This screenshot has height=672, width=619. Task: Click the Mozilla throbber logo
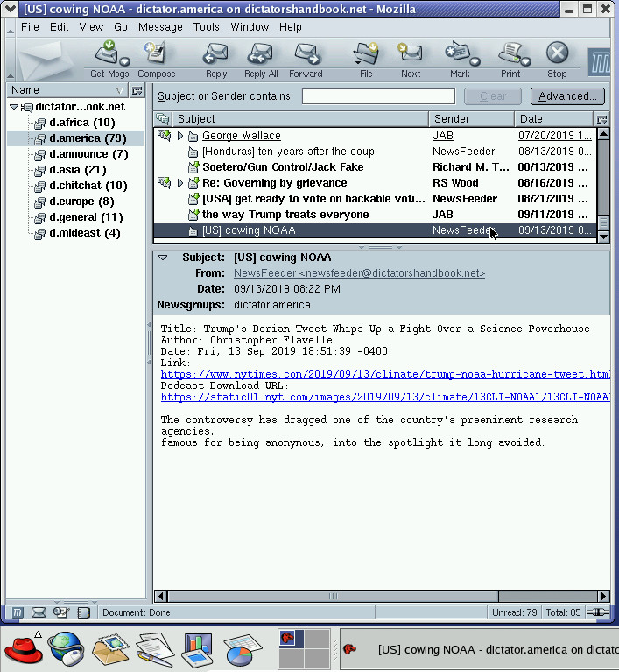[600, 62]
